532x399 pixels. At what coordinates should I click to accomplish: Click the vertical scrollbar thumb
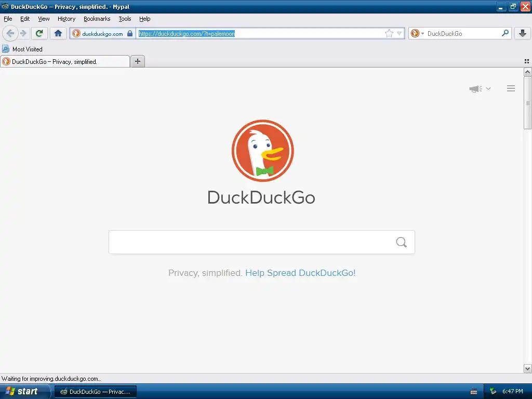pos(527,103)
